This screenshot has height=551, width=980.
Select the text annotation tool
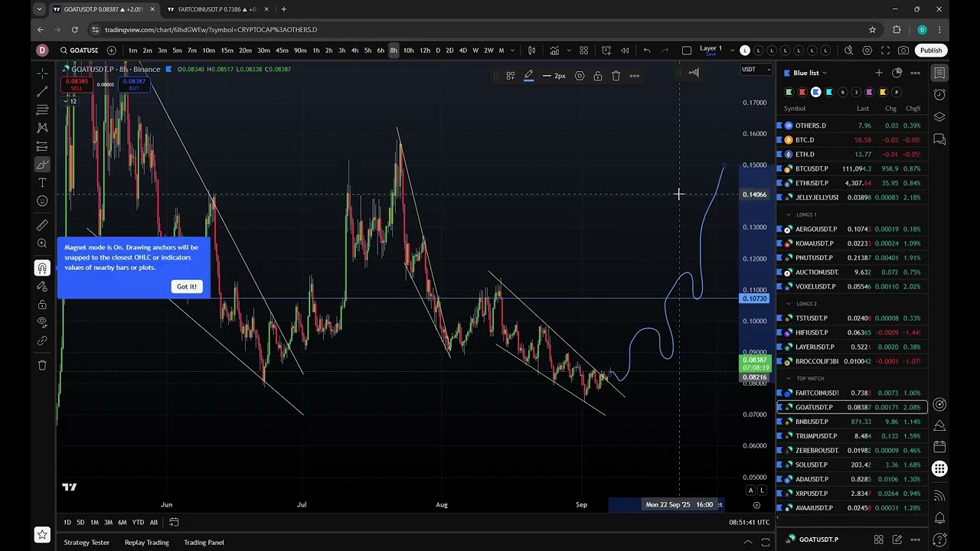tap(42, 183)
